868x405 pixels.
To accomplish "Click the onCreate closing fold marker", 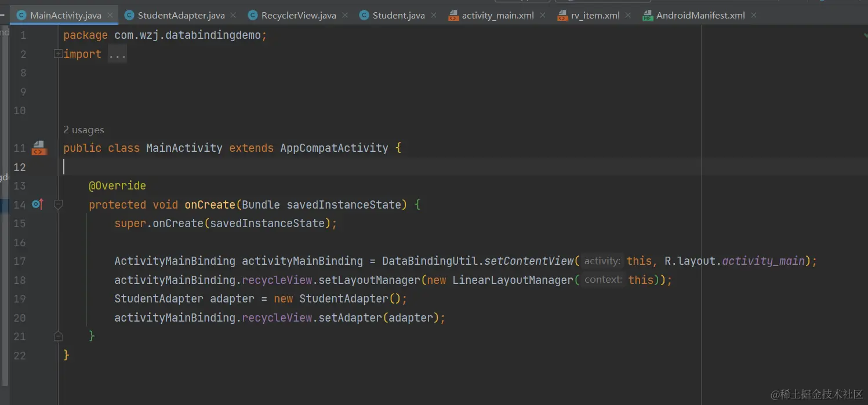I will click(x=58, y=336).
